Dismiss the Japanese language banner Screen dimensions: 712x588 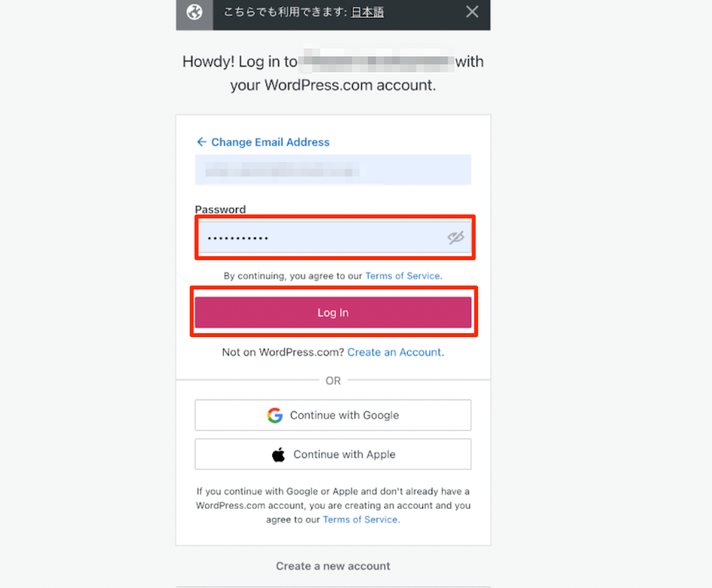click(472, 12)
